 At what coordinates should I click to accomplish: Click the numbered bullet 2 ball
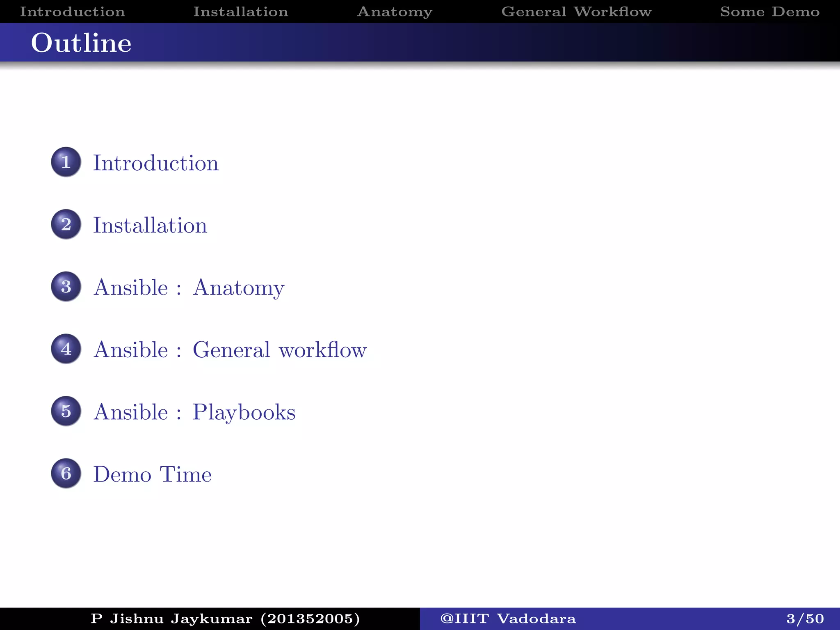pyautogui.click(x=66, y=224)
